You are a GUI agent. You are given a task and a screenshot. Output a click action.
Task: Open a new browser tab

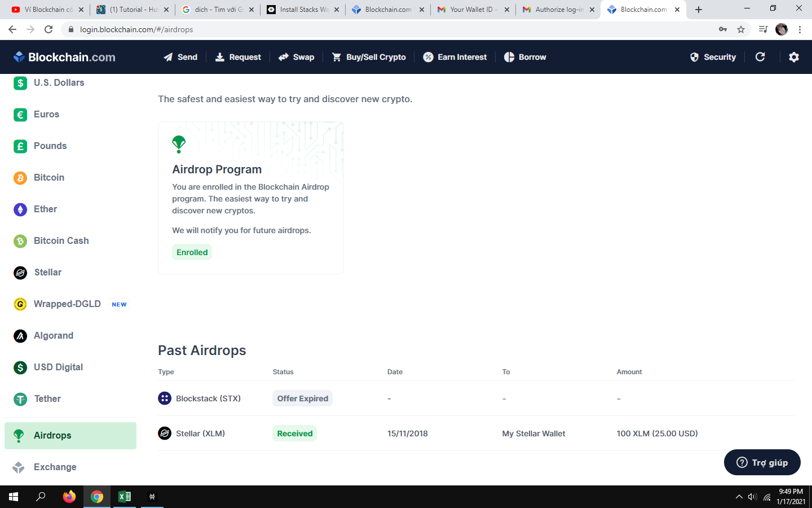click(x=699, y=10)
